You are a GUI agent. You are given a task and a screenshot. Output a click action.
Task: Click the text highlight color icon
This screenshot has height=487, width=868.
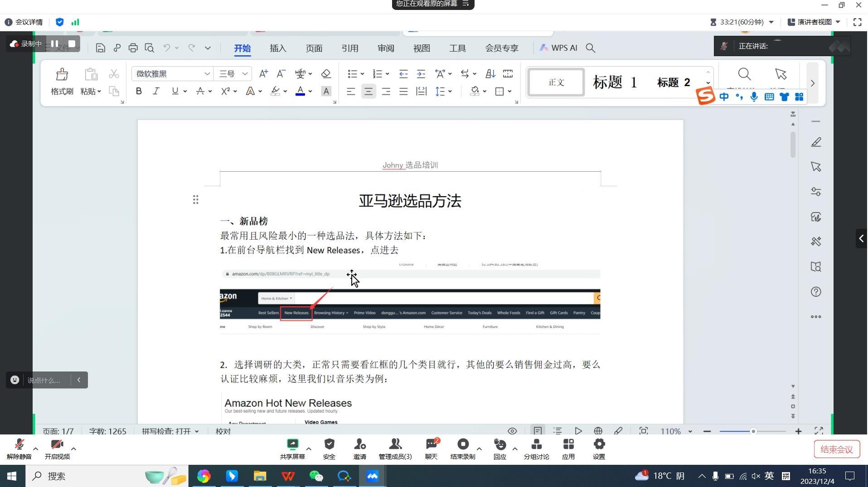275,91
